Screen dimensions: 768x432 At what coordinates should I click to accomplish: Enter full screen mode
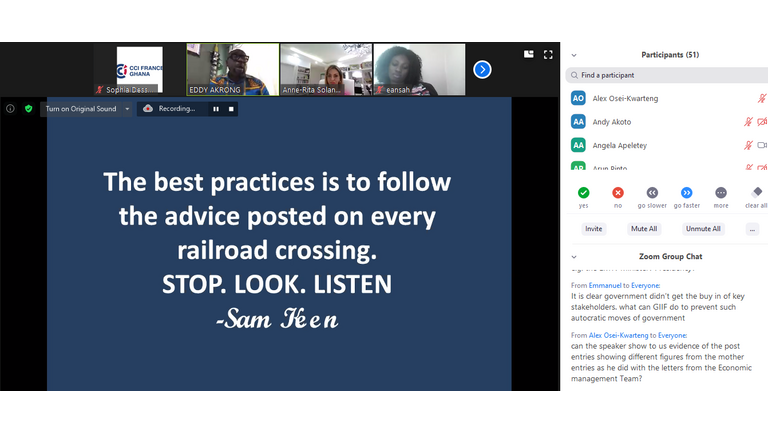[x=548, y=55]
